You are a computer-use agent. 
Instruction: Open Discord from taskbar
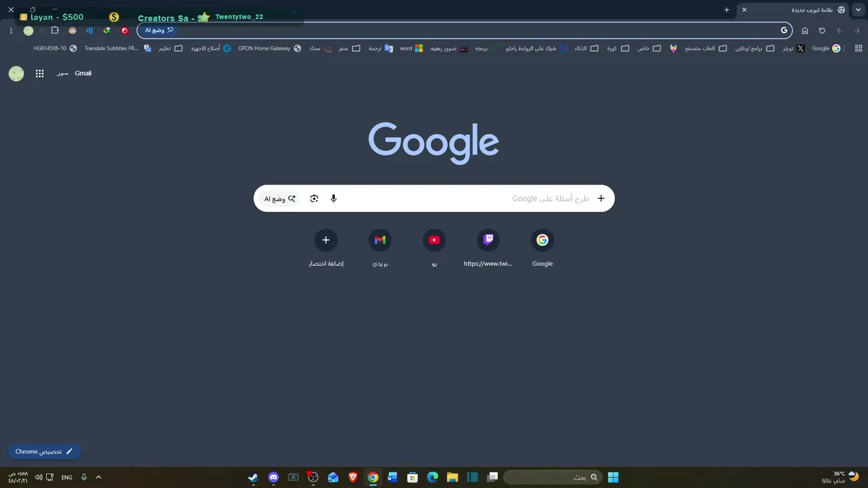(273, 477)
